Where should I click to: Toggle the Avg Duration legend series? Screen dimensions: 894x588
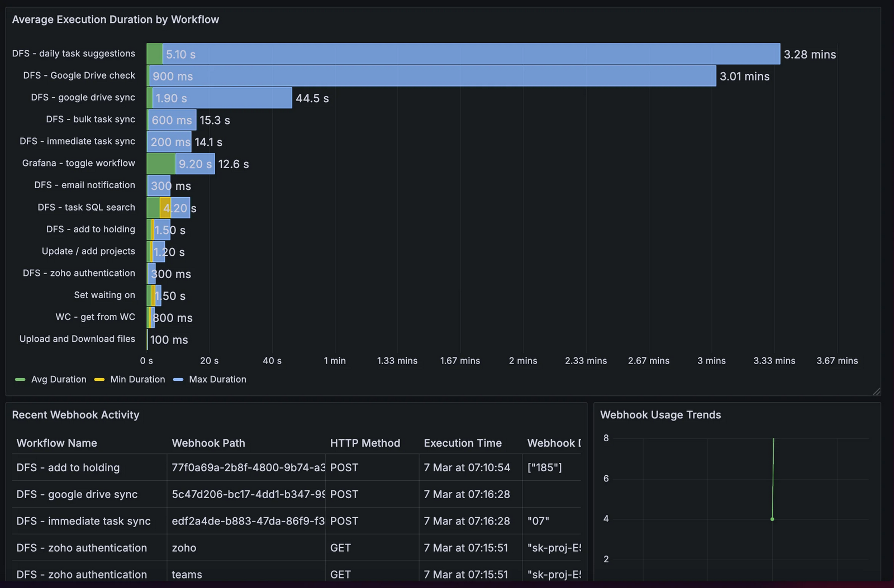click(58, 379)
